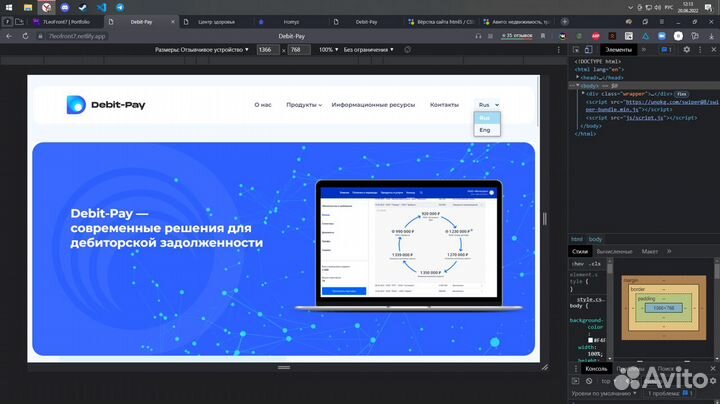Select Eng in the language list

pos(487,130)
